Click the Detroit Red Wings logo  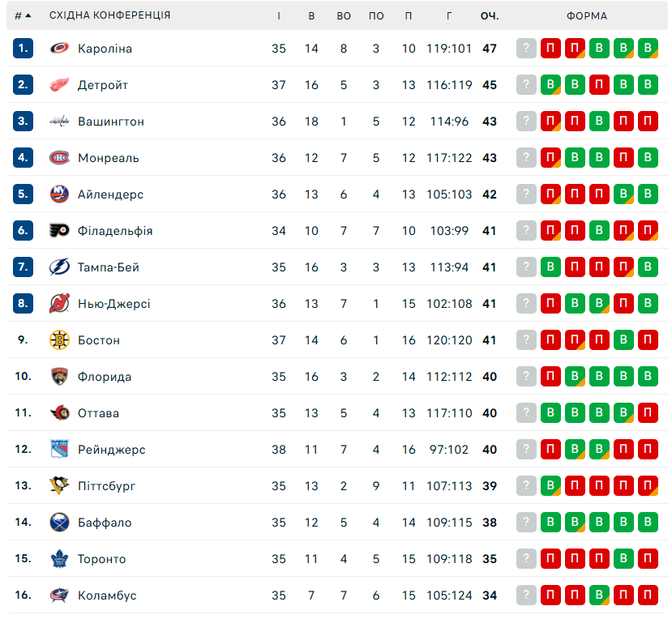tap(59, 85)
